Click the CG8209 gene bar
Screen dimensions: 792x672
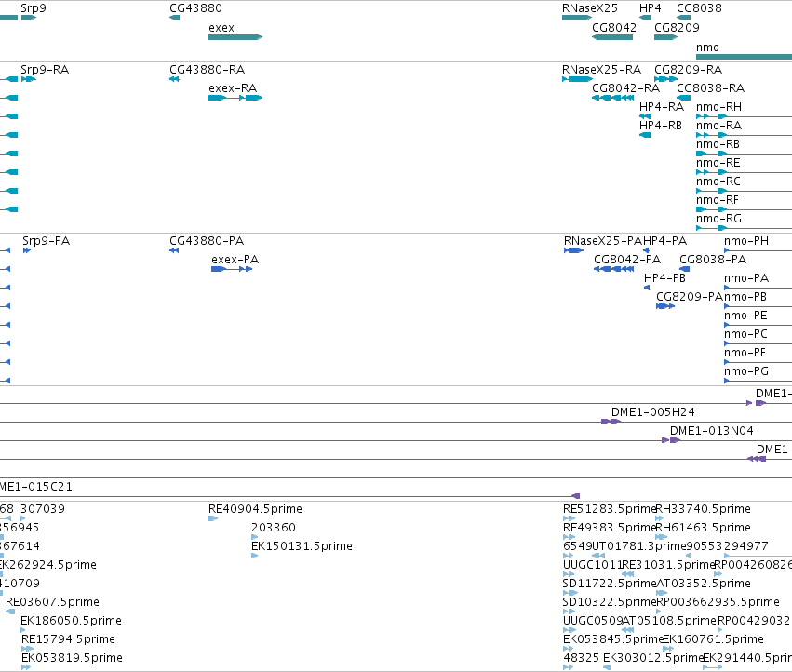(665, 37)
